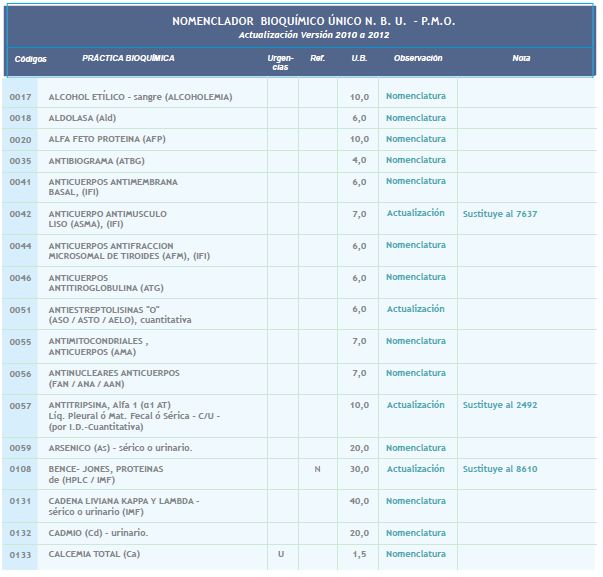
Task: Select code 0059 cell
Action: click(x=20, y=448)
